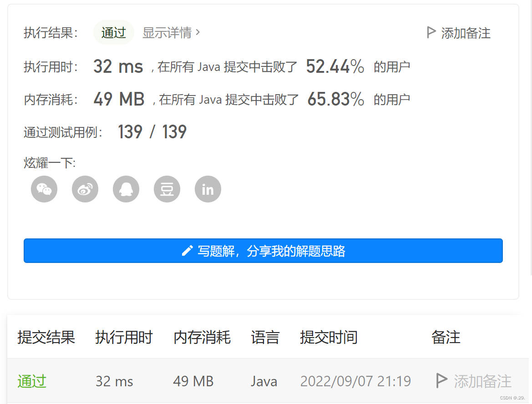This screenshot has width=532, height=404.
Task: Click the 执行用时 column header
Action: [x=124, y=338]
